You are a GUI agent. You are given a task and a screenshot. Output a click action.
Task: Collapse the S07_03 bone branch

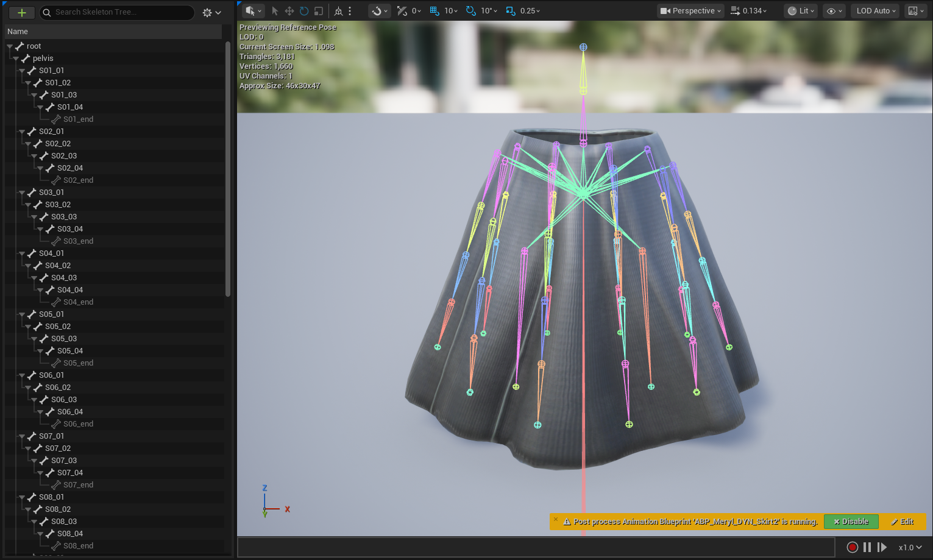tap(34, 461)
